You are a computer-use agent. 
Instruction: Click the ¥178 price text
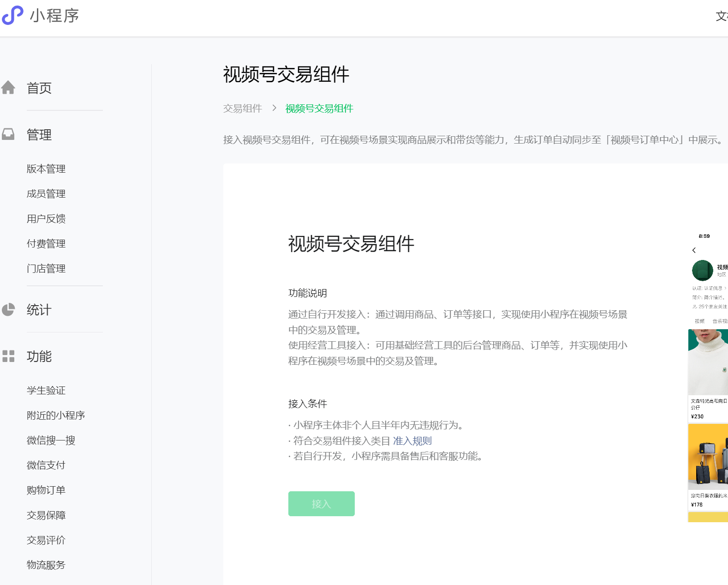point(697,505)
